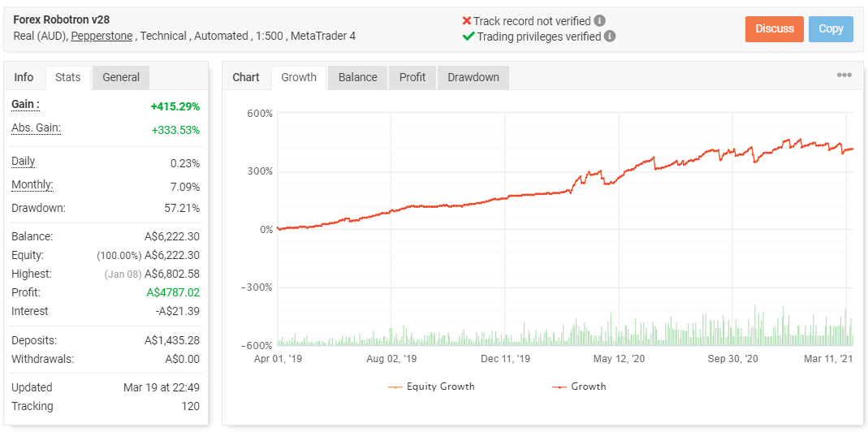
Task: Click the red X track record icon
Action: [x=467, y=21]
